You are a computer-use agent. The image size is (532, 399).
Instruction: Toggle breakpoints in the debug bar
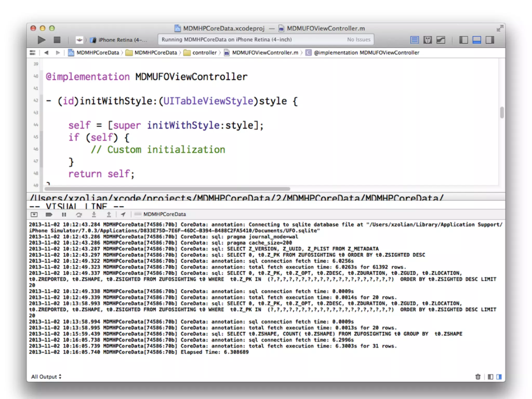pyautogui.click(x=49, y=214)
